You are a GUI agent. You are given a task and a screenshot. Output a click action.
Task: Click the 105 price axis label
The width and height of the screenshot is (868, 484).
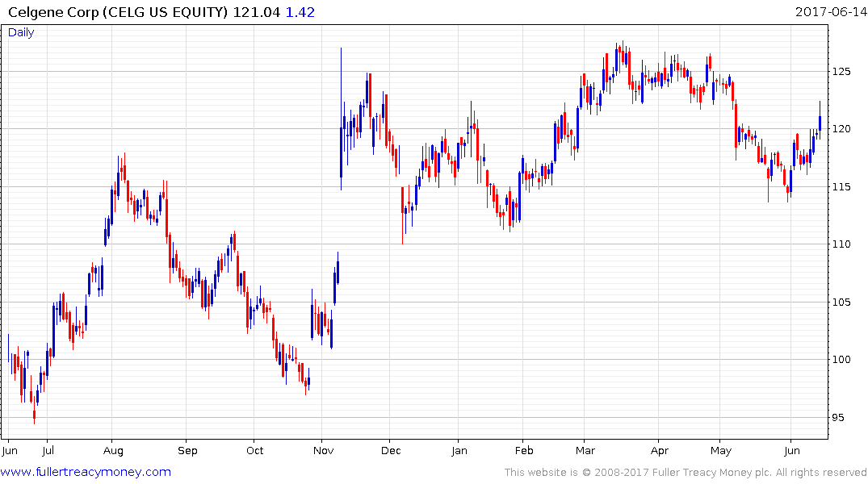pyautogui.click(x=842, y=302)
